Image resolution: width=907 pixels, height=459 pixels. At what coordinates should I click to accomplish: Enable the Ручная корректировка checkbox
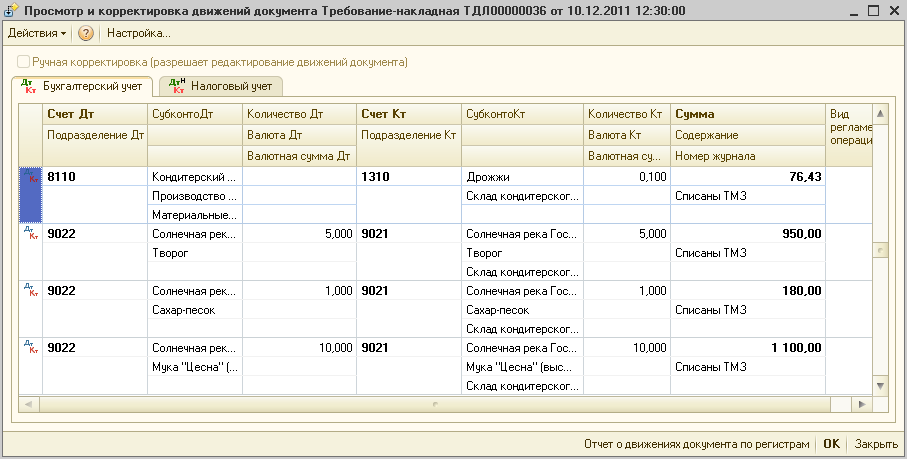click(x=23, y=62)
